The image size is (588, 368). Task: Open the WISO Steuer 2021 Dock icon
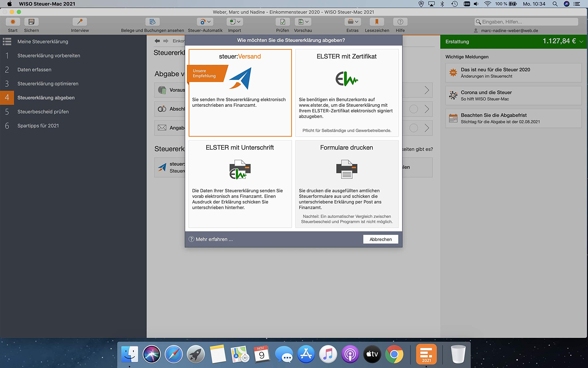click(427, 354)
